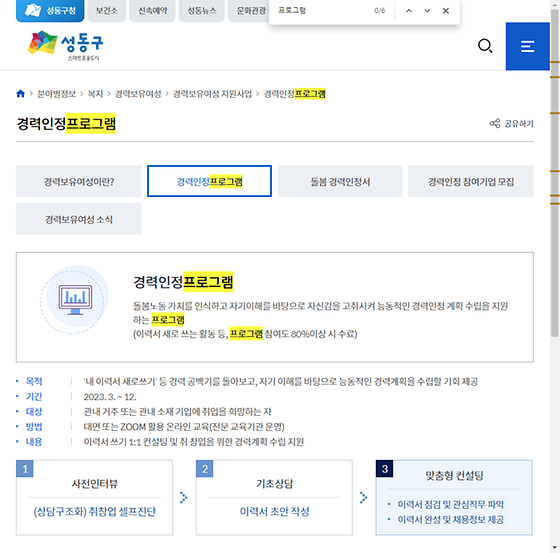
Task: Select the 성동구청 top tab
Action: tap(50, 10)
